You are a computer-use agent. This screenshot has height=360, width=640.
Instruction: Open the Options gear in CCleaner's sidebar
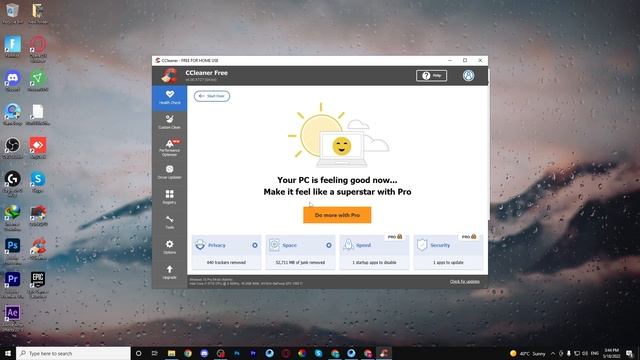tap(169, 247)
